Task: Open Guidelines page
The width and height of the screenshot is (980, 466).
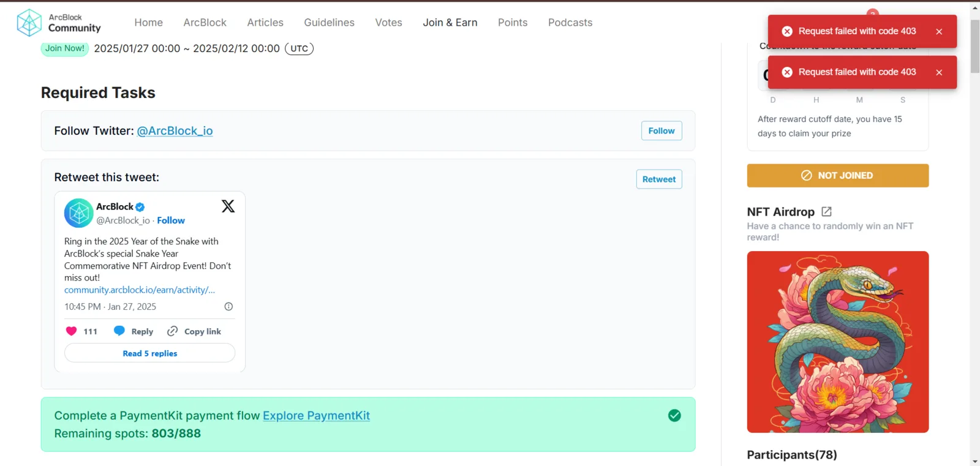Action: pyautogui.click(x=330, y=23)
